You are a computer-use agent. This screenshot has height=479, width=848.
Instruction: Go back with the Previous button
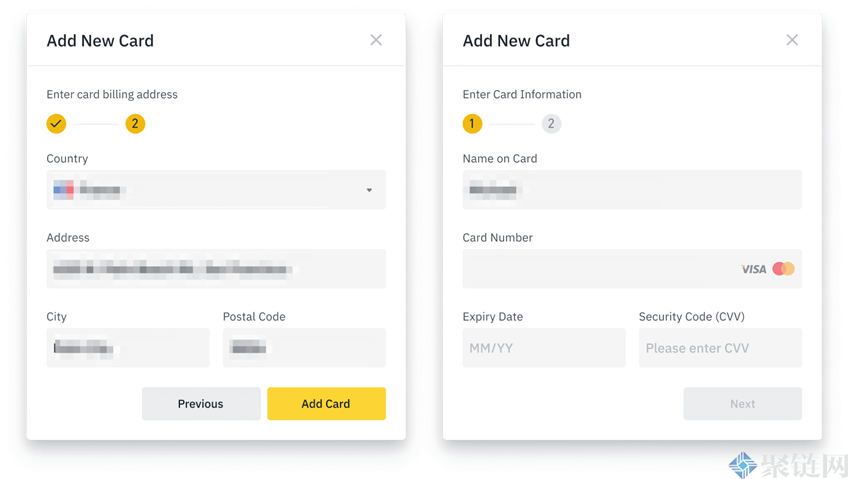click(201, 404)
